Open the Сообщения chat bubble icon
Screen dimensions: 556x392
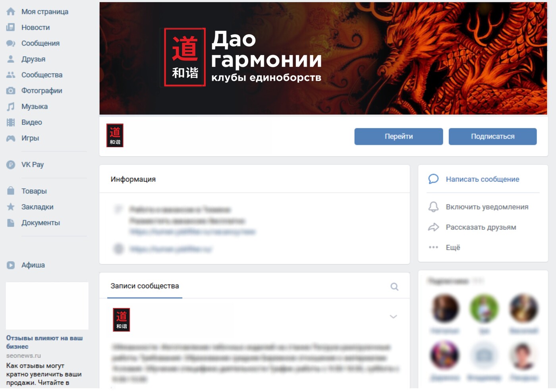click(x=11, y=43)
